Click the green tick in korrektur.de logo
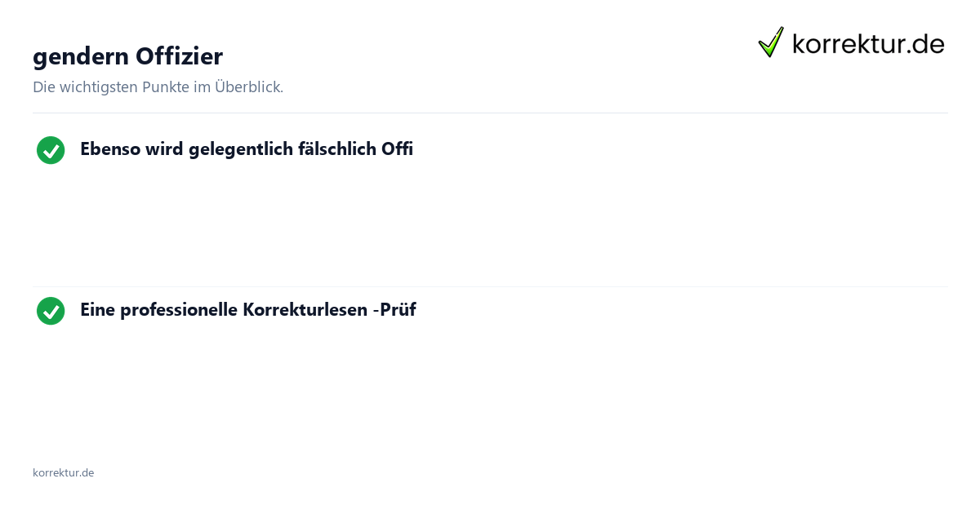Image resolution: width=980 pixels, height=514 pixels. coord(771,42)
